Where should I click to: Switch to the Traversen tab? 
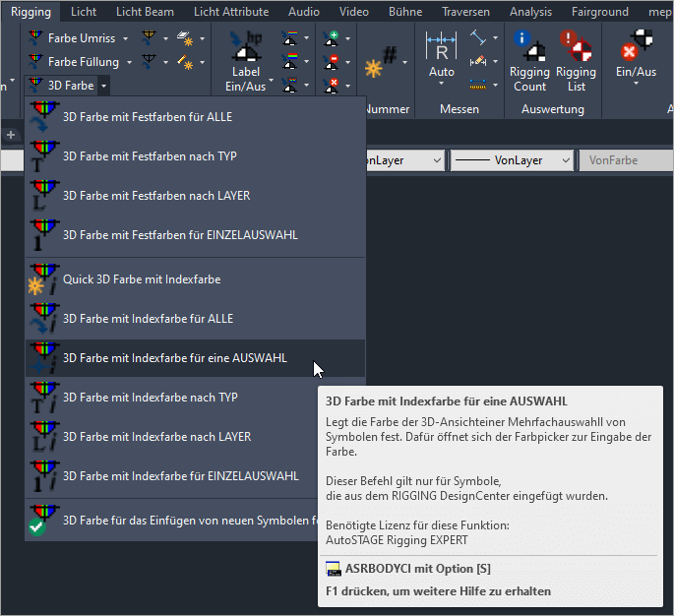[x=465, y=12]
